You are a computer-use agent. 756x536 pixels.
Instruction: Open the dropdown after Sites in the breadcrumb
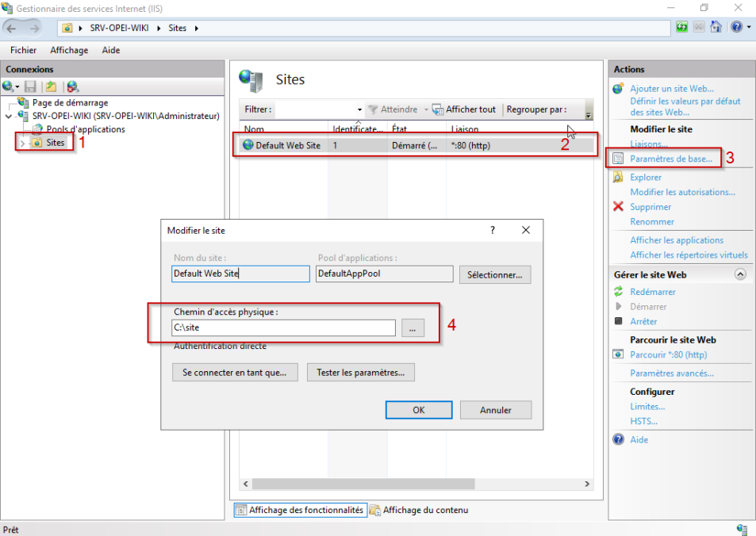(196, 28)
